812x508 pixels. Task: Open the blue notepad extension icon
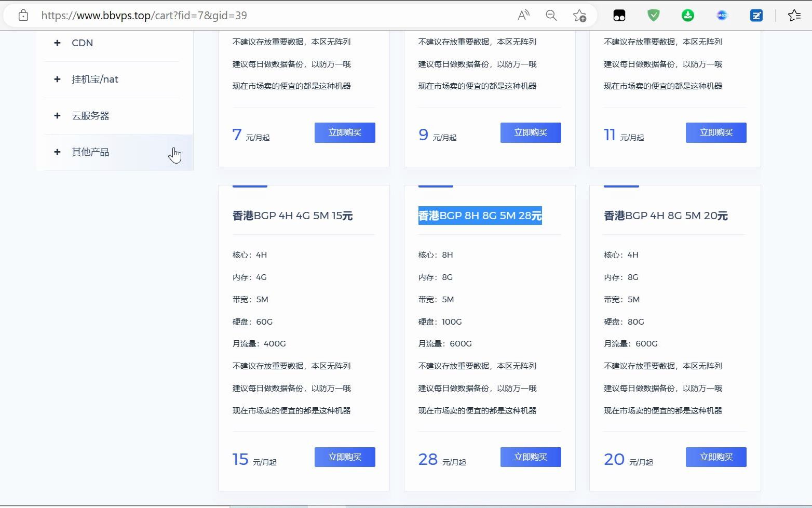[756, 16]
